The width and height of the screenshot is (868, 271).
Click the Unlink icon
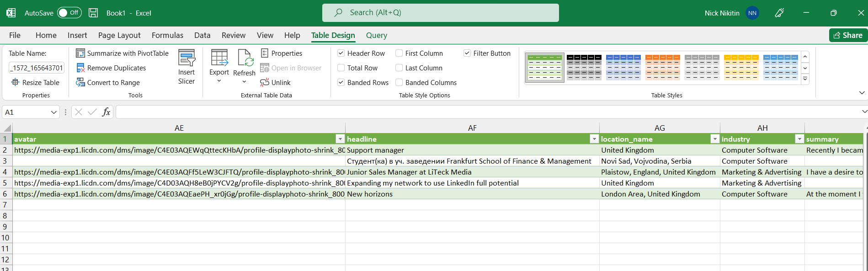[265, 82]
